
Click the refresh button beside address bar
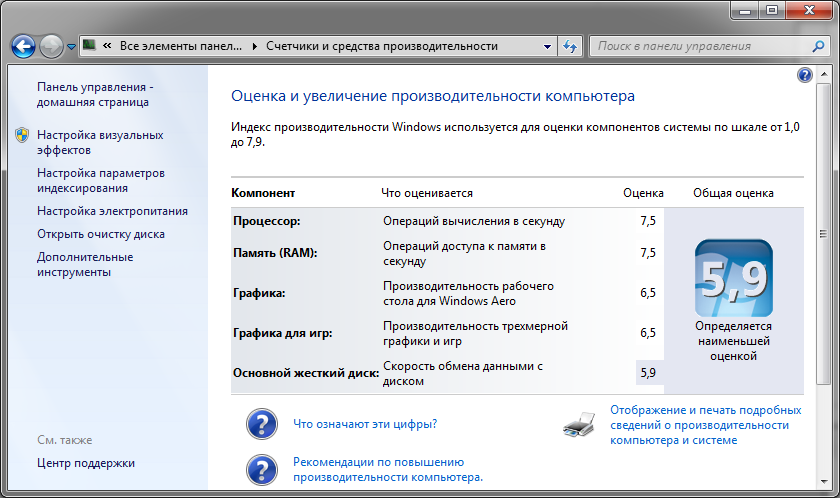[570, 46]
